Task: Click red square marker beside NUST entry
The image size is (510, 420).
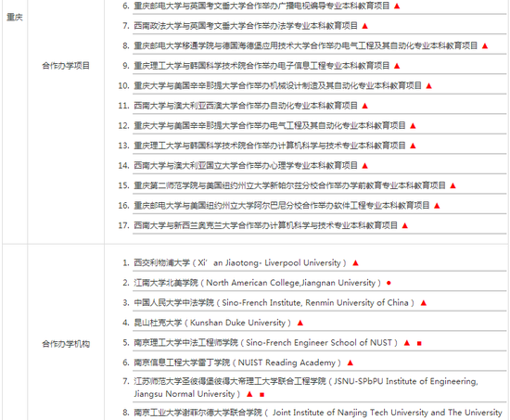Action: (x=419, y=343)
